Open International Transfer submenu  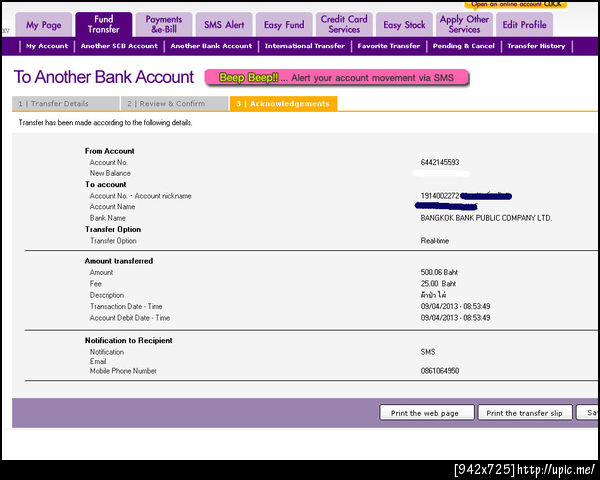[x=305, y=46]
